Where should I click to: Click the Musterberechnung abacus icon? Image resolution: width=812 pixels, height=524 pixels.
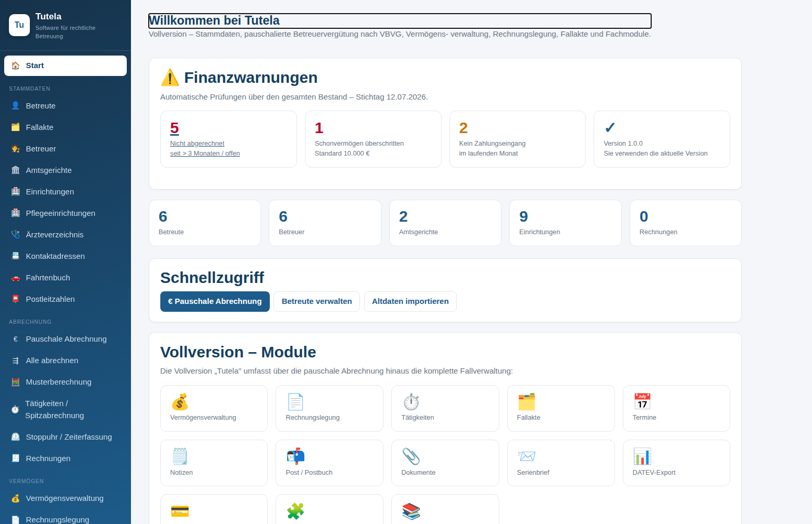pos(16,381)
